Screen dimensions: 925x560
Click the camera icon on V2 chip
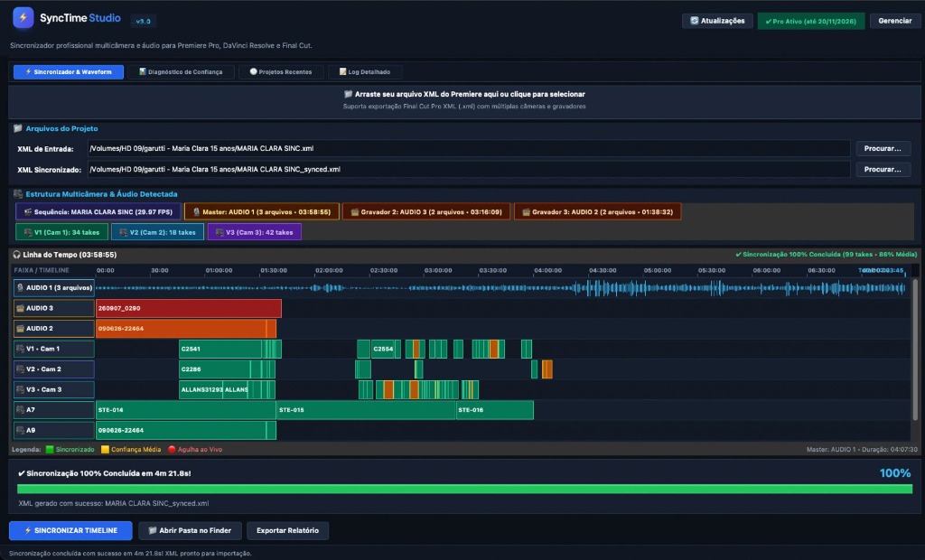[123, 232]
